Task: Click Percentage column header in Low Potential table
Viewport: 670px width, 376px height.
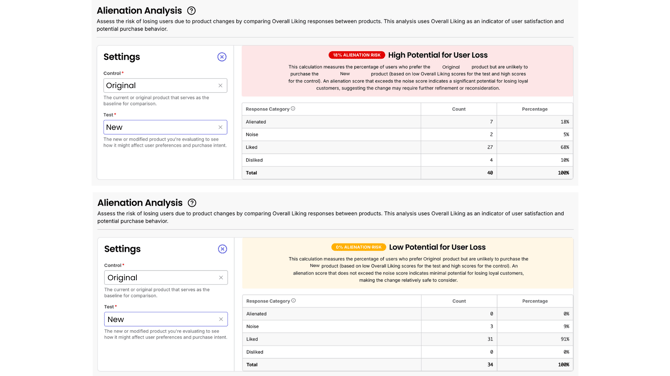Action: (535, 301)
